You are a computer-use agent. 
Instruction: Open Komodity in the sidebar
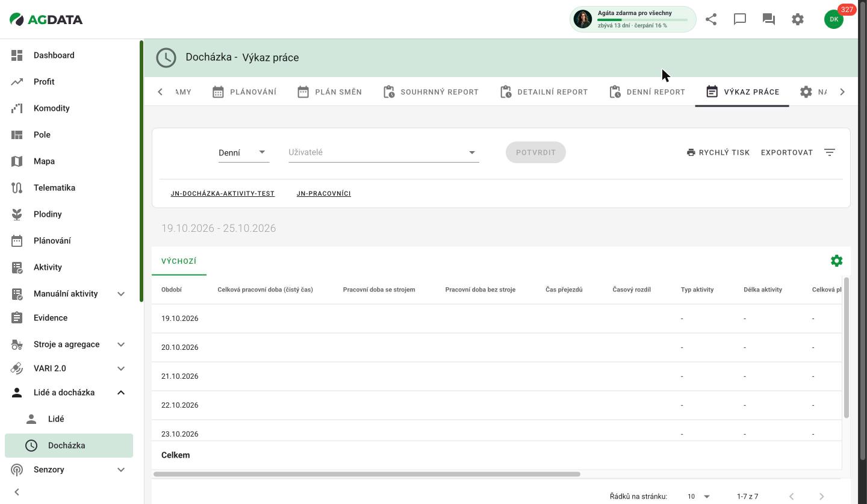coord(69,108)
